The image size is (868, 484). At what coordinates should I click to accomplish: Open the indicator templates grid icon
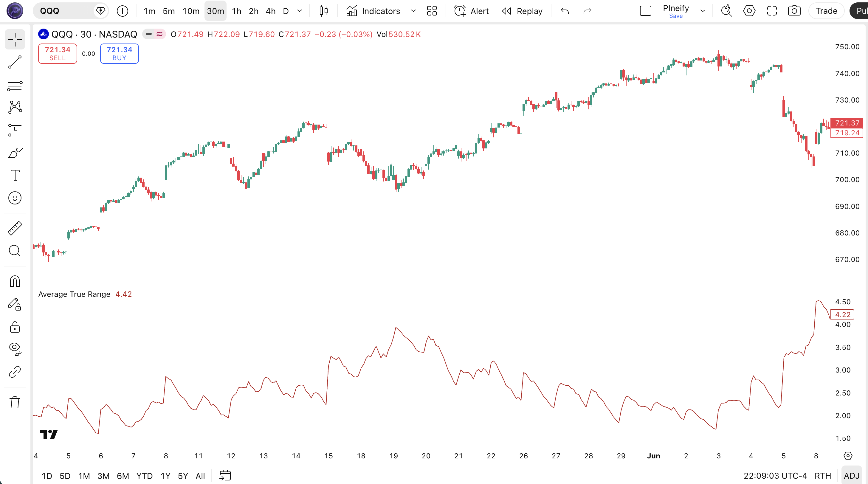pos(432,11)
